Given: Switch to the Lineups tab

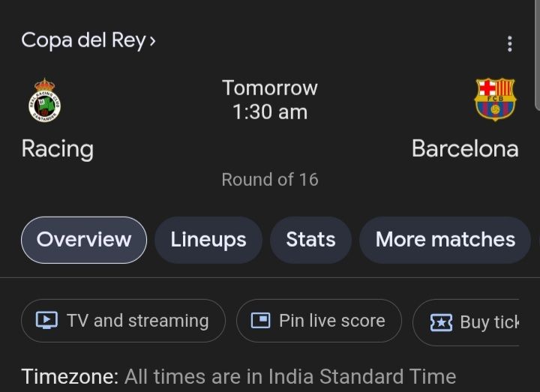Looking at the screenshot, I should [208, 240].
